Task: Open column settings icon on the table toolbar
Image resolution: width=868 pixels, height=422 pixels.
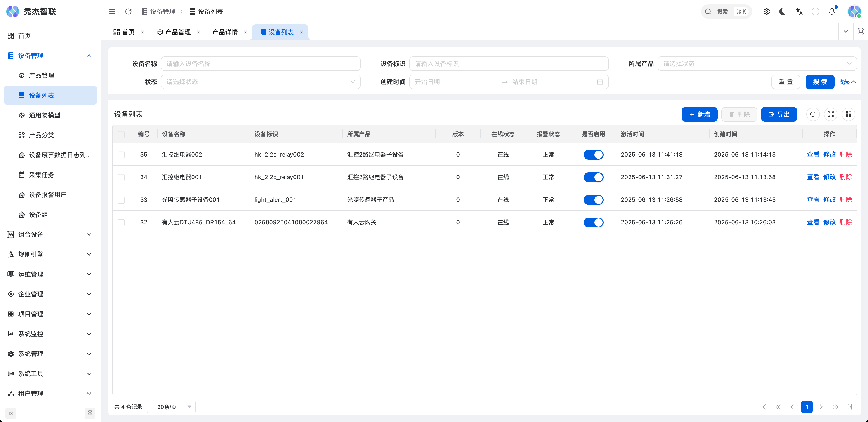Action: [x=849, y=114]
